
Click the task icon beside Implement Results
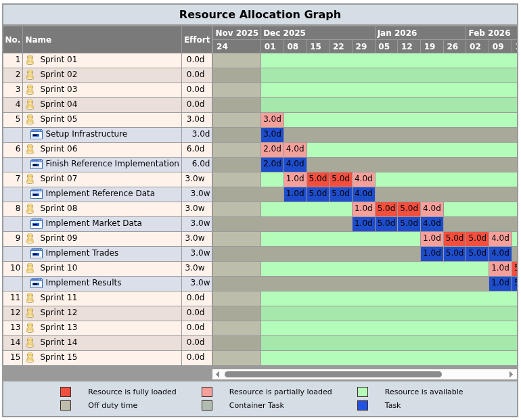click(x=37, y=283)
